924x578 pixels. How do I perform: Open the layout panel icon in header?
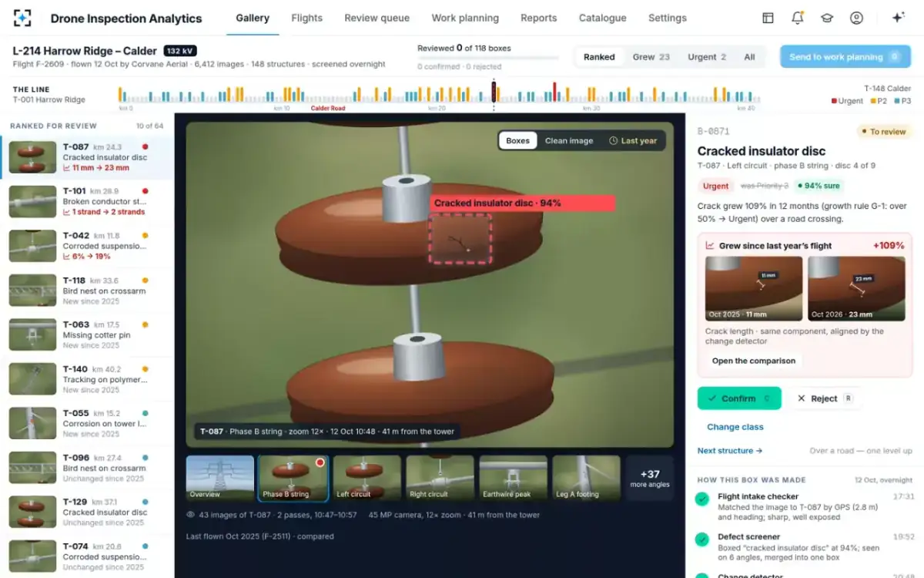point(768,18)
